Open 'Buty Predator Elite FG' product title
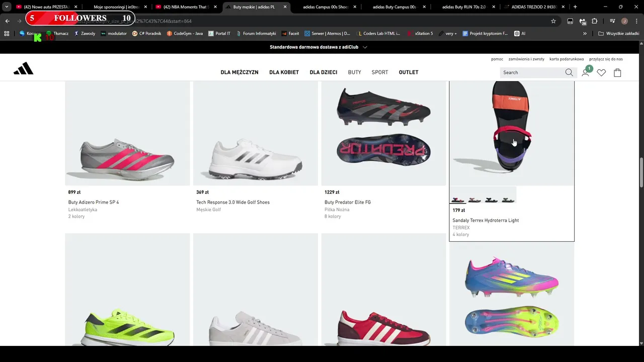Image resolution: width=644 pixels, height=362 pixels. pyautogui.click(x=348, y=202)
